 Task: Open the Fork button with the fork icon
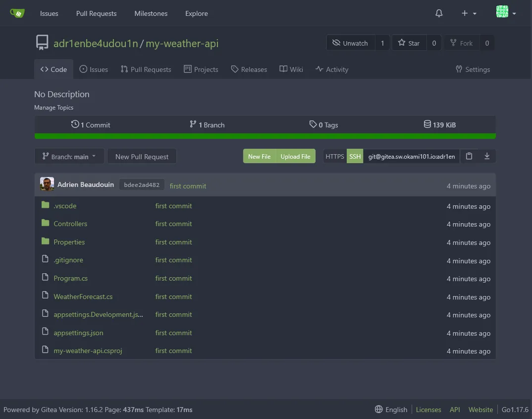pyautogui.click(x=461, y=43)
